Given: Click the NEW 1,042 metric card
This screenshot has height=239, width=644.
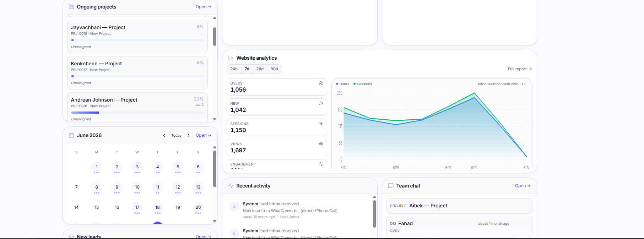Looking at the screenshot, I should pyautogui.click(x=277, y=107).
